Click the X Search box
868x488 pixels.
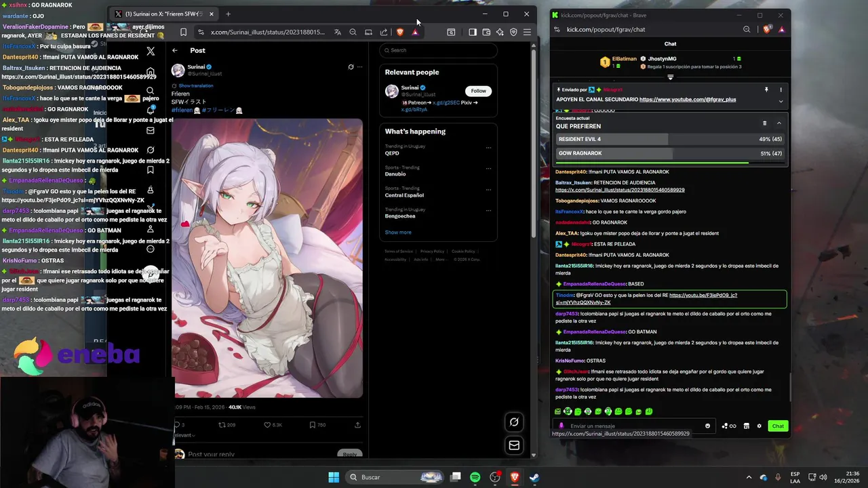(x=438, y=50)
